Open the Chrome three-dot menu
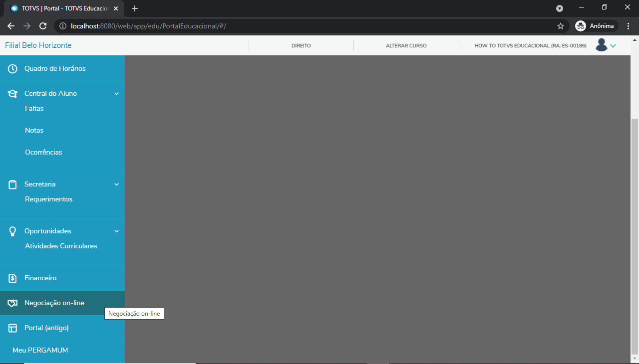The image size is (639, 364). pos(628,26)
